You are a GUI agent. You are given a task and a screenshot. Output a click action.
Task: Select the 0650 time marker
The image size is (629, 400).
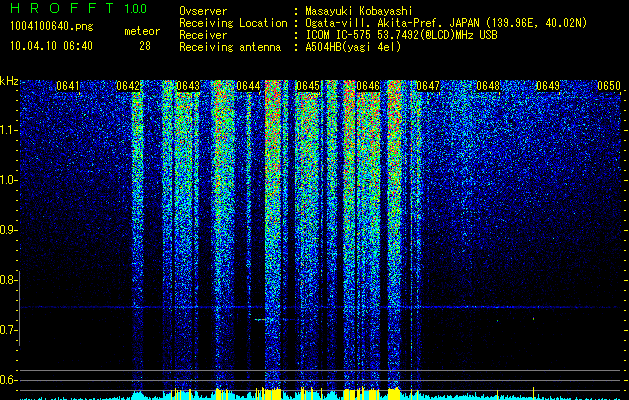coord(609,86)
